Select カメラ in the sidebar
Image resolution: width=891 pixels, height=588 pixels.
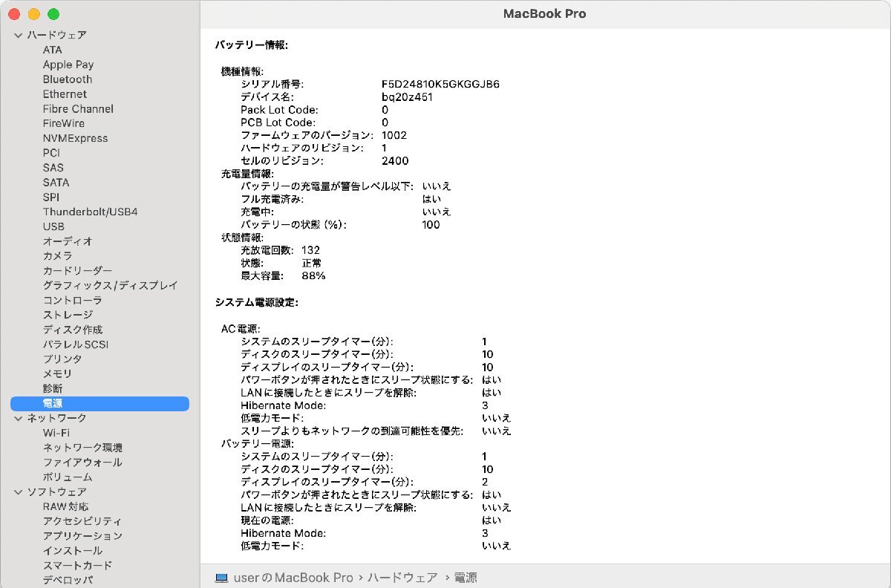click(x=57, y=255)
